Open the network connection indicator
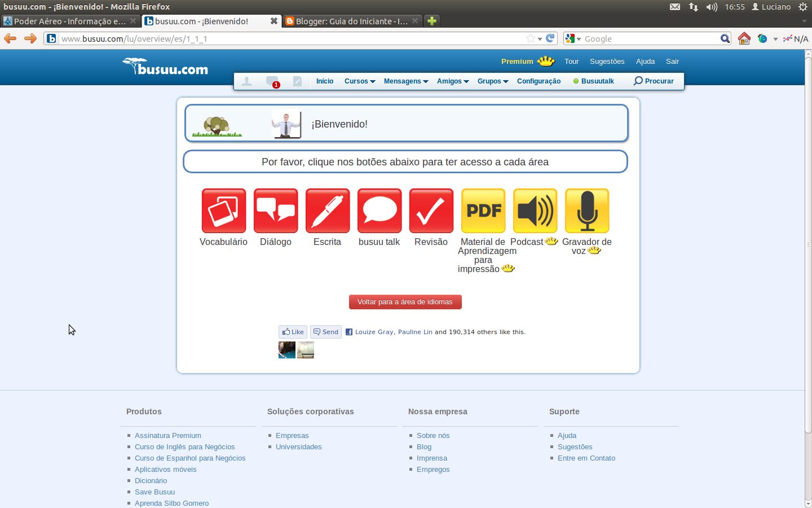The width and height of the screenshot is (812, 508). point(694,7)
